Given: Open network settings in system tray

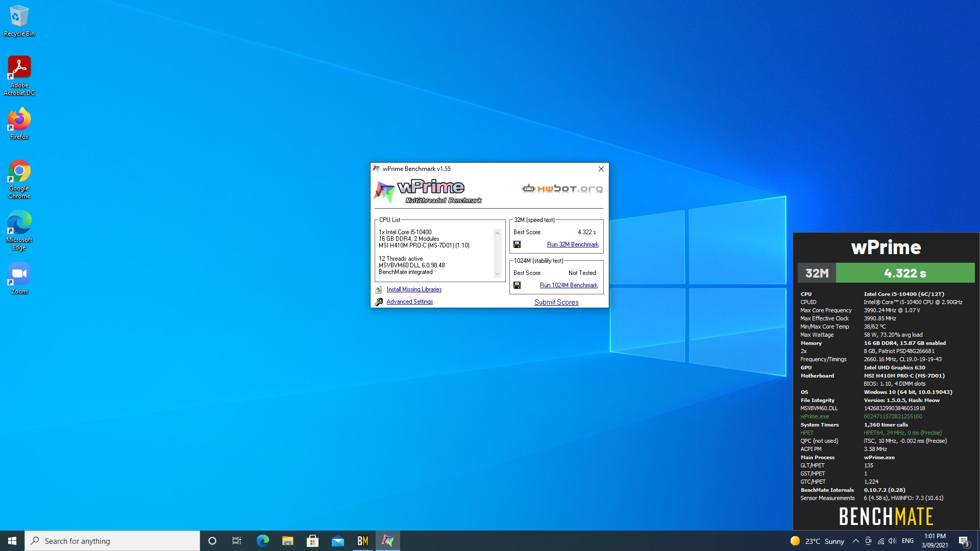Looking at the screenshot, I should 880,541.
